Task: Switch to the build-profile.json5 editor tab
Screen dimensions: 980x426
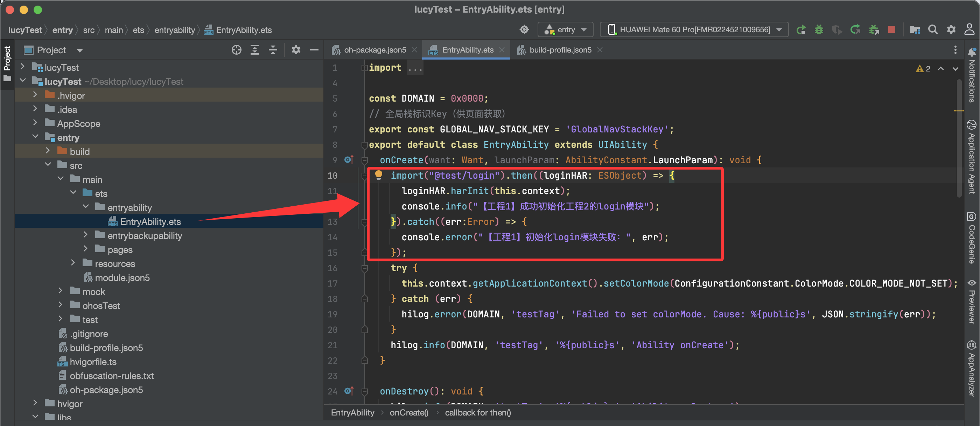Action: pyautogui.click(x=560, y=50)
